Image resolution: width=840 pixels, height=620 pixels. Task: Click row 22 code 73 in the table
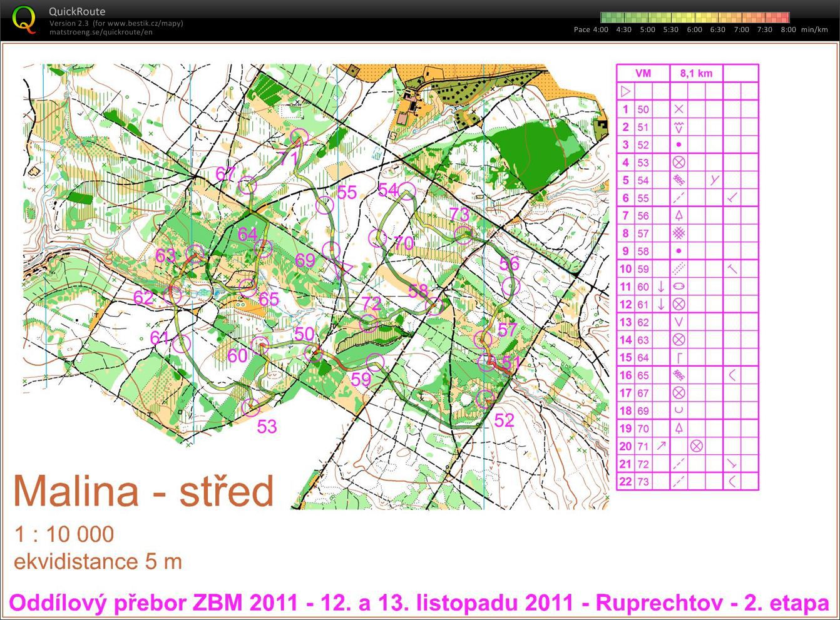(643, 482)
